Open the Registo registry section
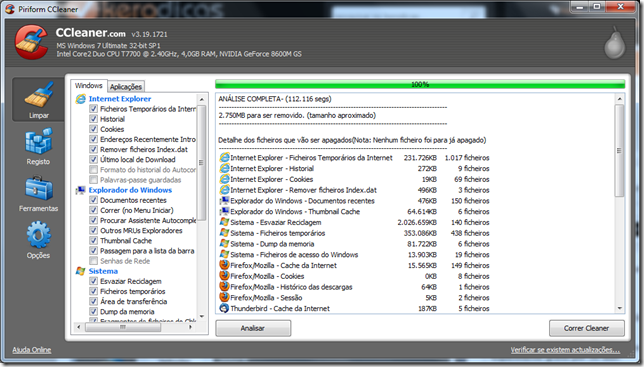The height and width of the screenshot is (367, 644). click(x=38, y=147)
